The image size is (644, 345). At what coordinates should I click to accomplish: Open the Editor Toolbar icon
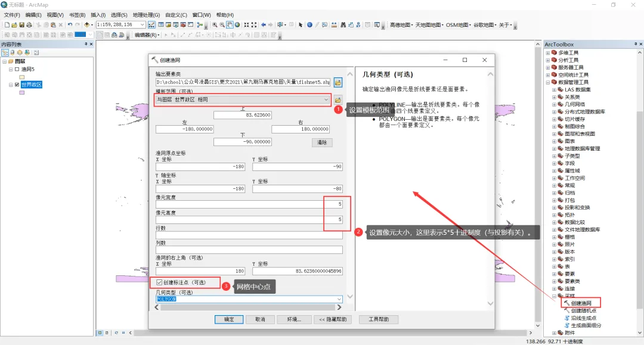151,25
